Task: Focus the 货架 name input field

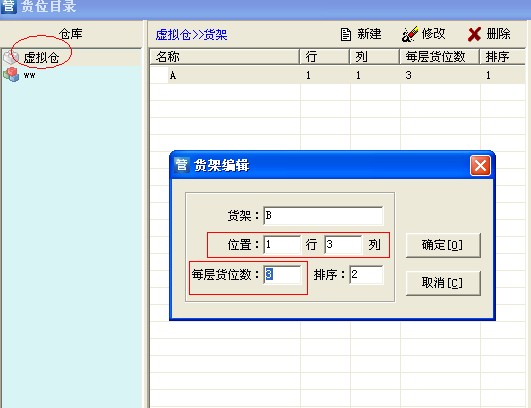Action: (x=323, y=215)
